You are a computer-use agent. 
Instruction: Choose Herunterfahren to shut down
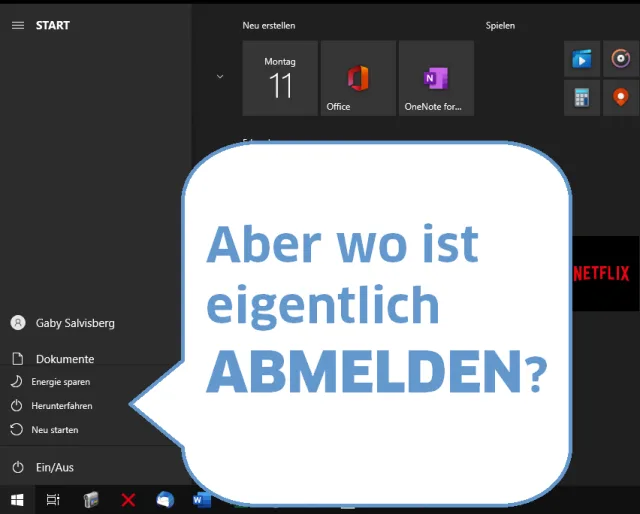pyautogui.click(x=62, y=406)
